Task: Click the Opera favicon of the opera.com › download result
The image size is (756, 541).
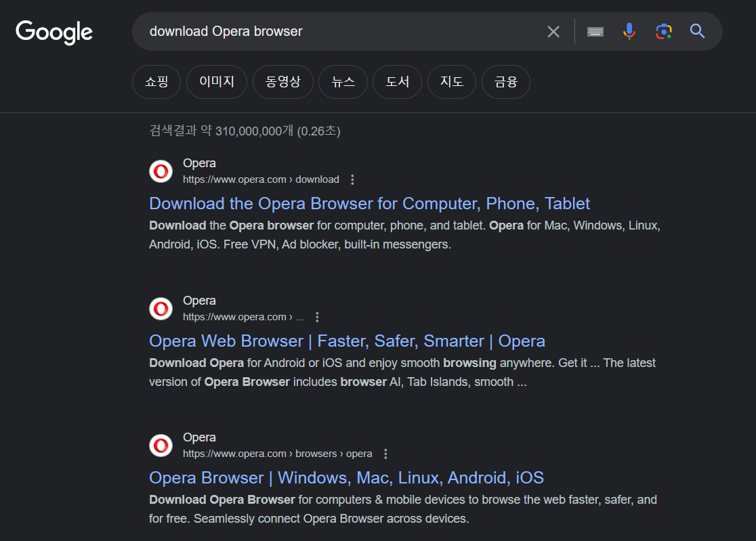Action: coord(161,171)
